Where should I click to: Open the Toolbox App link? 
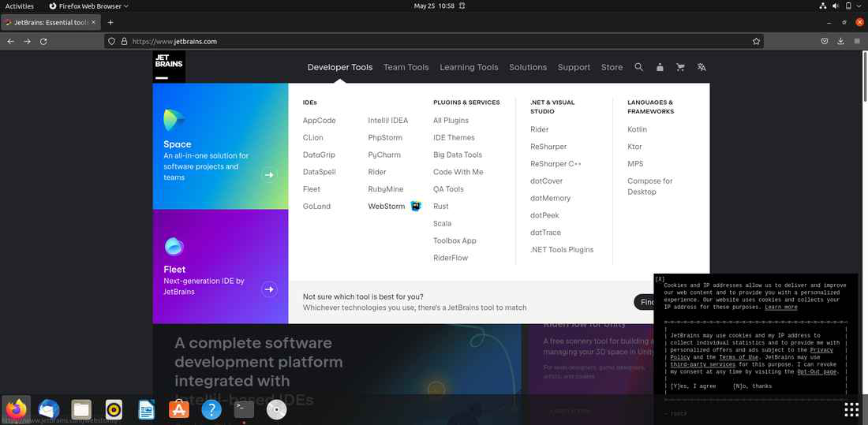[455, 240]
